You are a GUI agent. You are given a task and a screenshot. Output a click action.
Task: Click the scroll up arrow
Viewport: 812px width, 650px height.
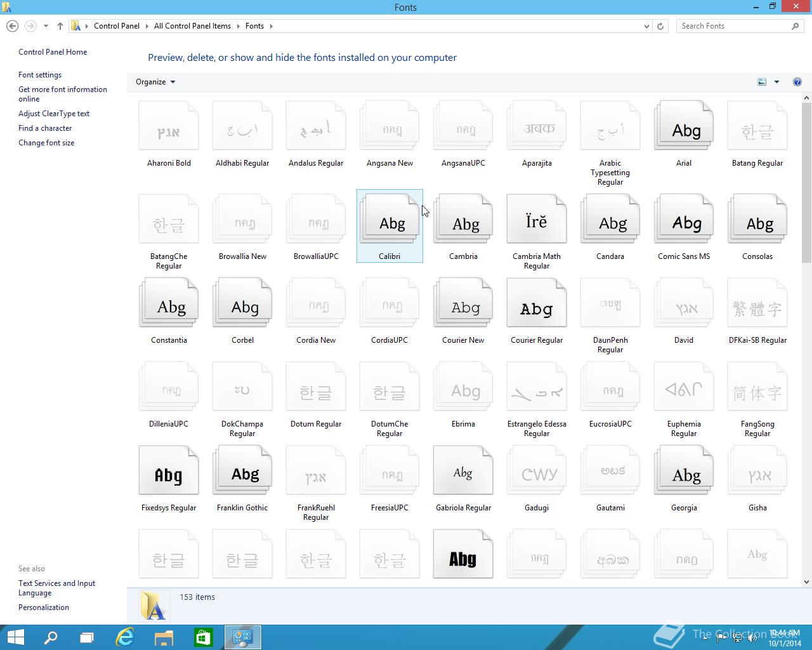pyautogui.click(x=807, y=98)
